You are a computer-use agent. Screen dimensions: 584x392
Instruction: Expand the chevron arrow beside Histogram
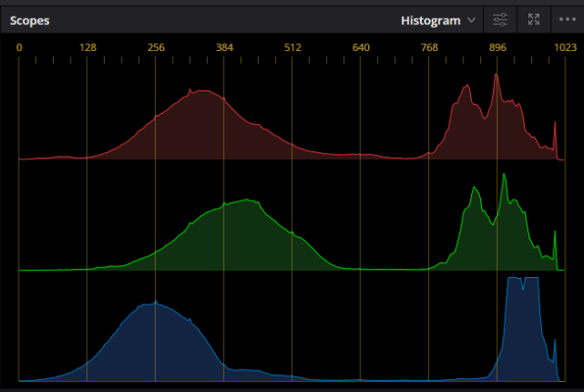click(473, 19)
